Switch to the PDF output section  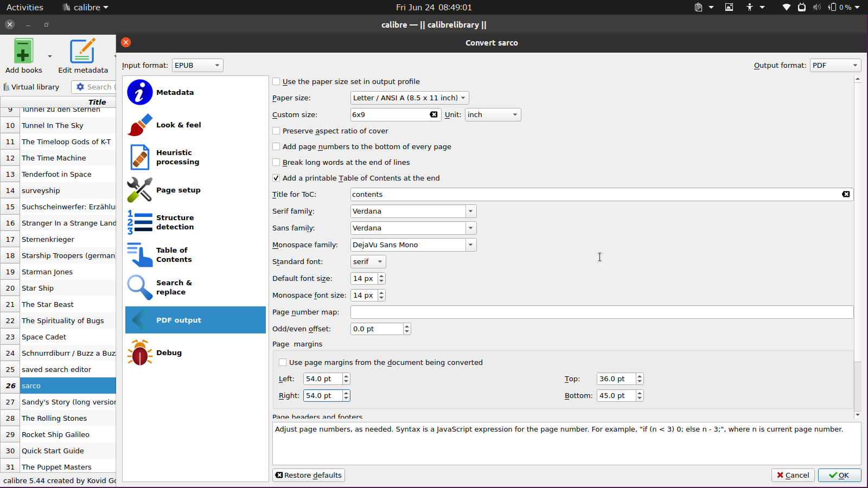coord(195,320)
